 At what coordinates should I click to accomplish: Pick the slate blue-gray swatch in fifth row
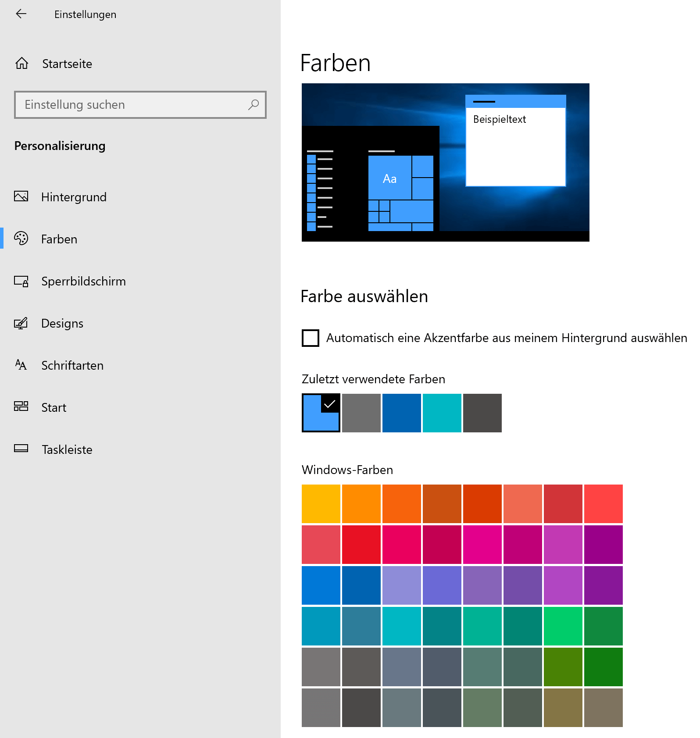402,667
